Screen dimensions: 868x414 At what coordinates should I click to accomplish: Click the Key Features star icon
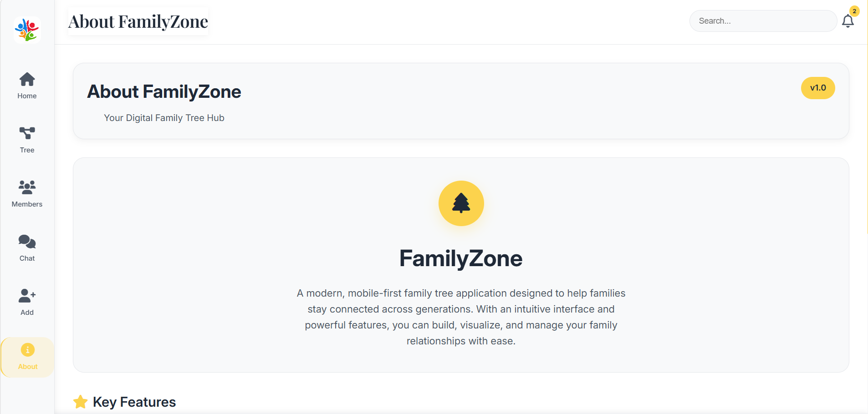click(81, 402)
